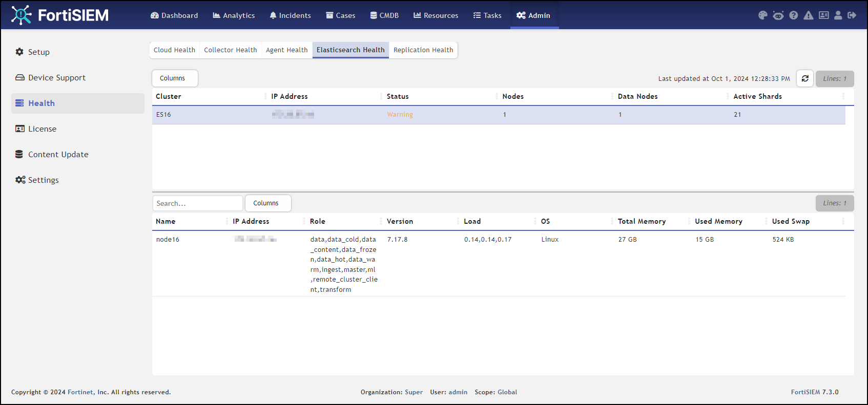Click the 27 GB total memory value
868x405 pixels.
(x=627, y=240)
